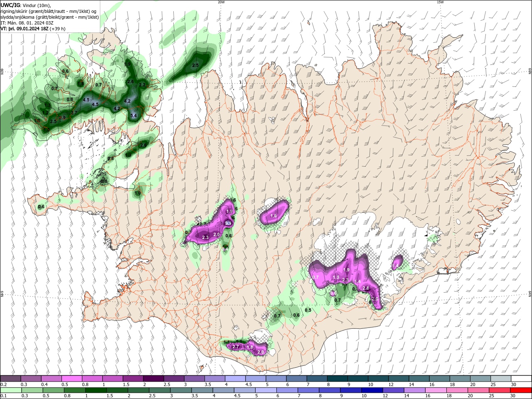Click the '0.4' legend label
Viewport: 532px width, 399px height.
click(44, 384)
